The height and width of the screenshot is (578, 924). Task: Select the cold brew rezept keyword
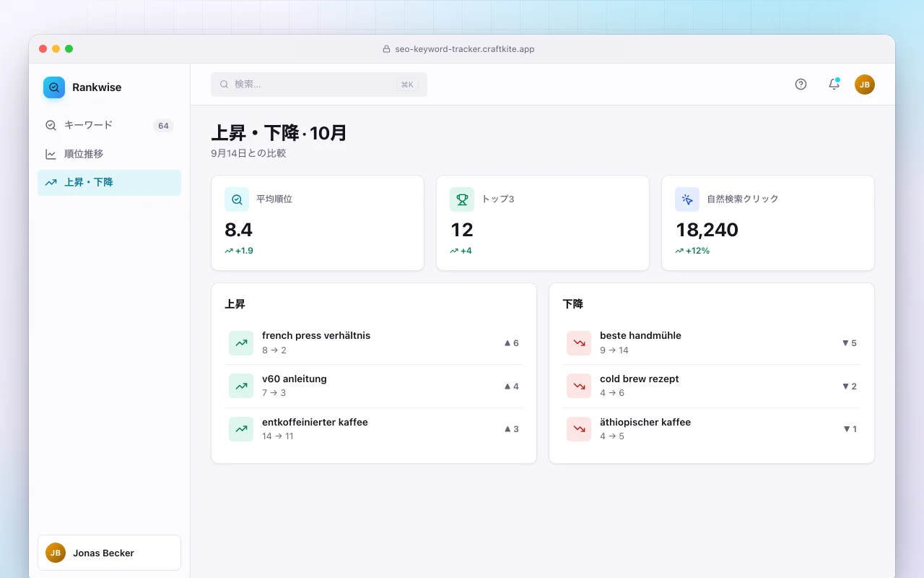[640, 379]
